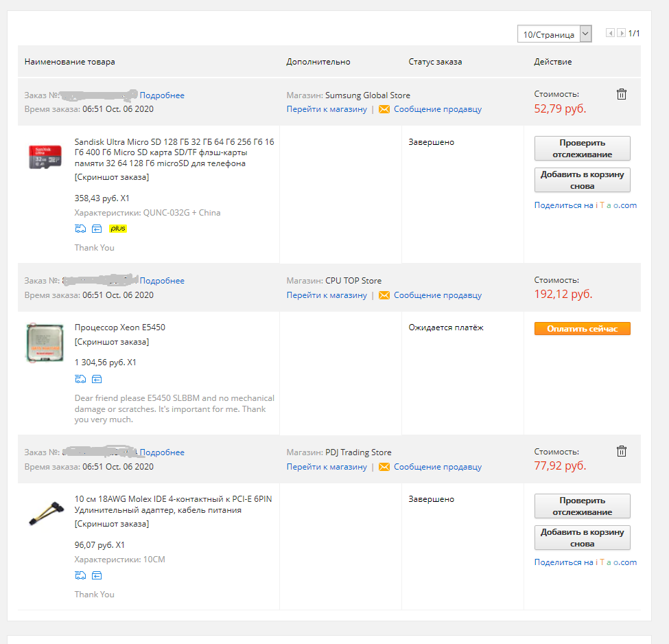Click envelope icon for Sumsung Global Store
669x644 pixels.
pyautogui.click(x=384, y=109)
